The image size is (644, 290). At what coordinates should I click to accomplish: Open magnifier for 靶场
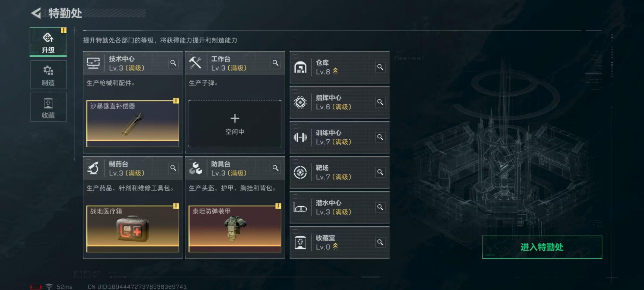click(x=380, y=172)
